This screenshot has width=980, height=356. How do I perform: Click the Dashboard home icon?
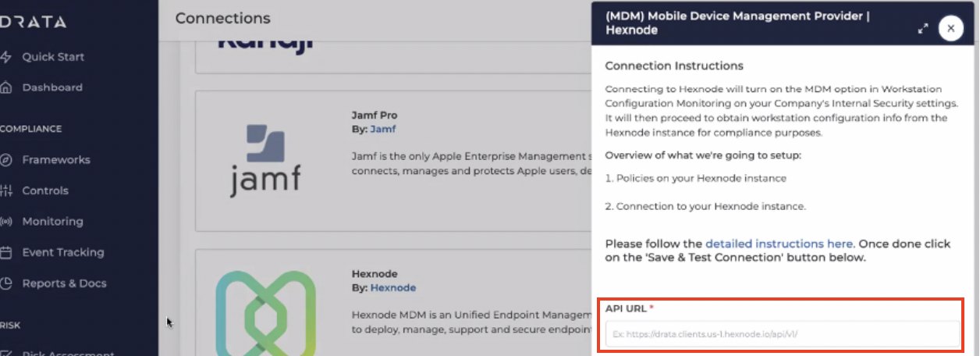(6, 87)
